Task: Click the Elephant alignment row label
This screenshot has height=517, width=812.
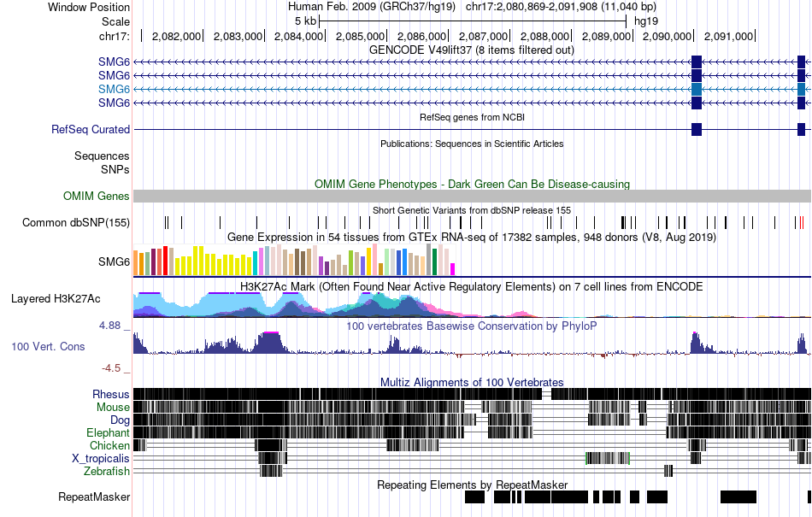Action: (x=108, y=432)
